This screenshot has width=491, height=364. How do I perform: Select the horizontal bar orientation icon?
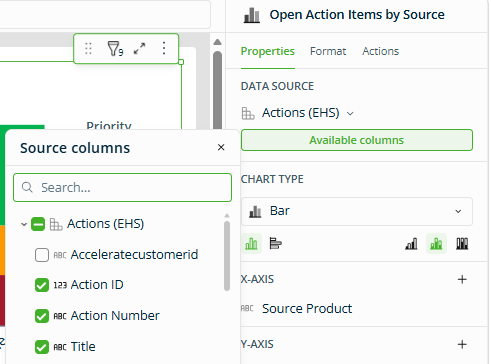pyautogui.click(x=275, y=244)
